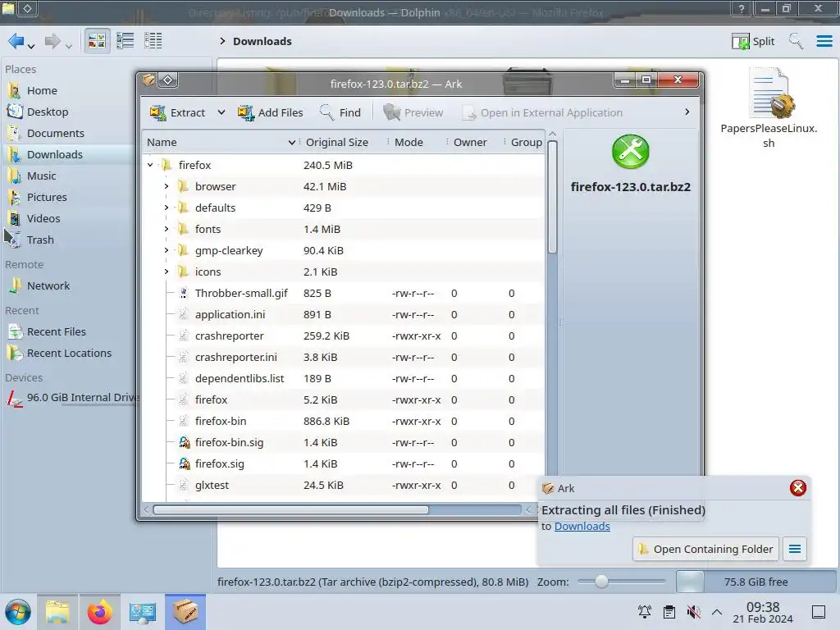Open 96.0 GiB Internal Drive
This screenshot has width=840, height=630.
click(x=71, y=398)
